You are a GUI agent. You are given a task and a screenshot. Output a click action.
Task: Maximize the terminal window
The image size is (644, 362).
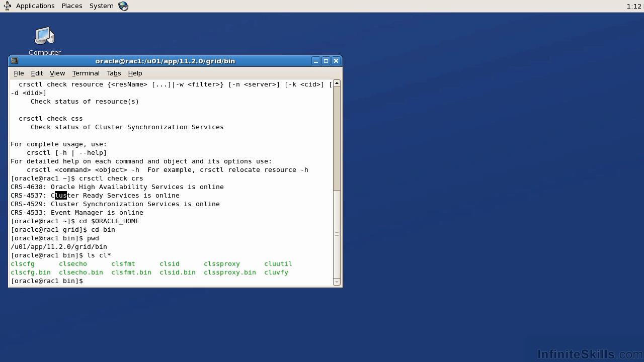(x=326, y=61)
